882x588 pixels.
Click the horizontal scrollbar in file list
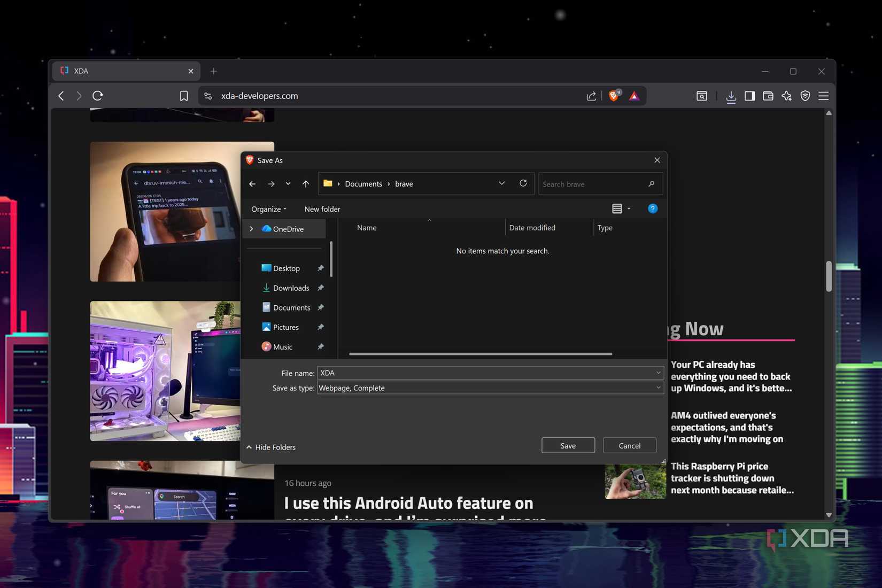(x=480, y=354)
